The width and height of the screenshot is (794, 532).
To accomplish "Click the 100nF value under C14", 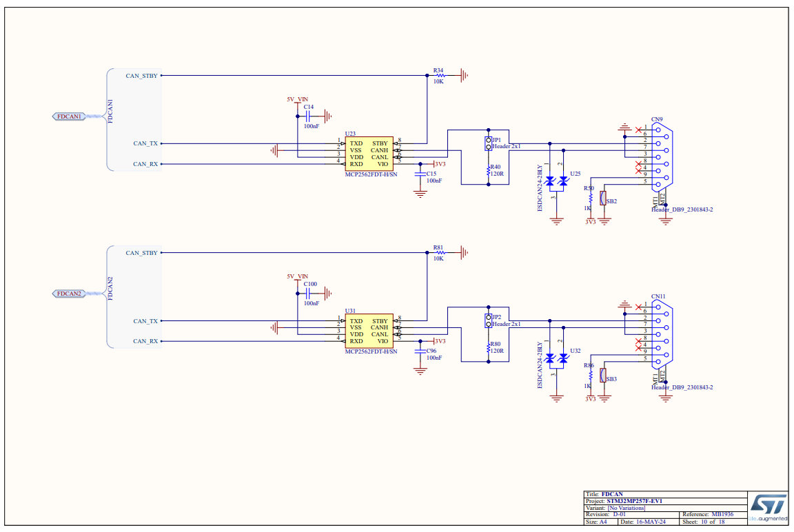I will (312, 126).
